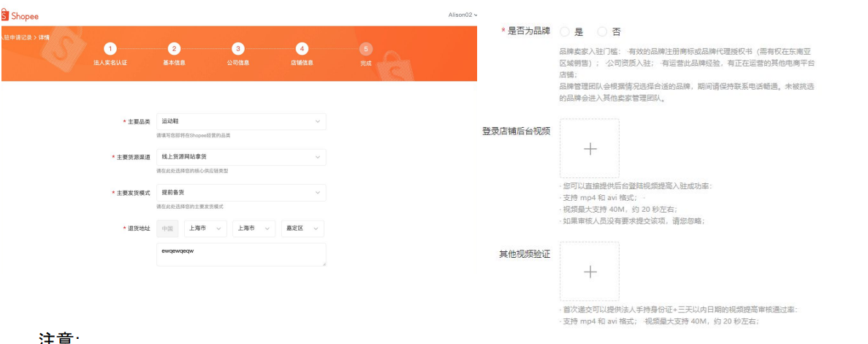The height and width of the screenshot is (344, 868).
Task: Open the district dropdown showing 嘉定区
Action: coord(302,229)
